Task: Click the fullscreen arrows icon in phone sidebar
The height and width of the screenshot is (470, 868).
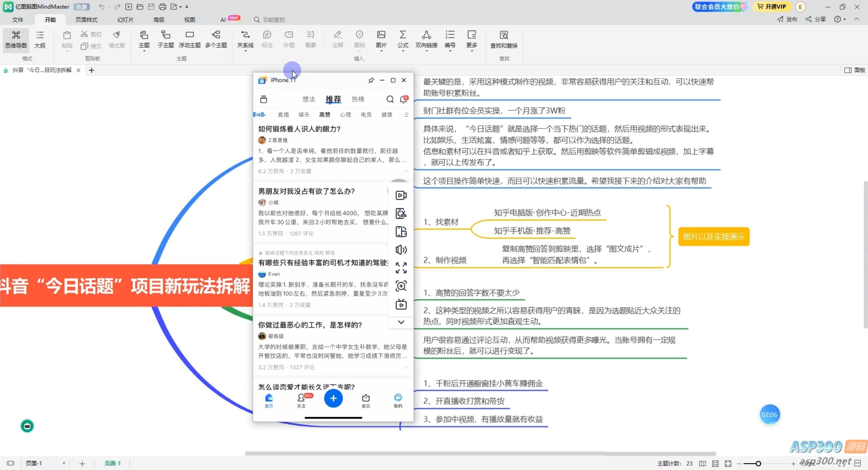Action: [401, 268]
